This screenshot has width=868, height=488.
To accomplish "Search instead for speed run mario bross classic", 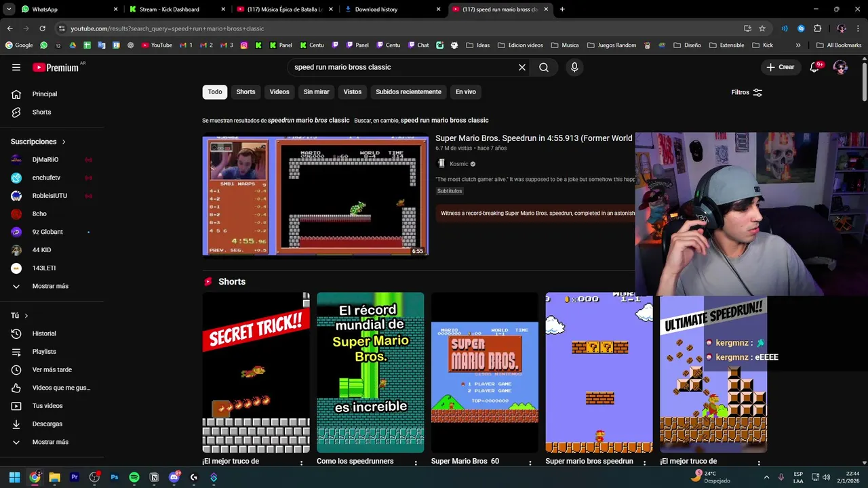I will coord(444,121).
